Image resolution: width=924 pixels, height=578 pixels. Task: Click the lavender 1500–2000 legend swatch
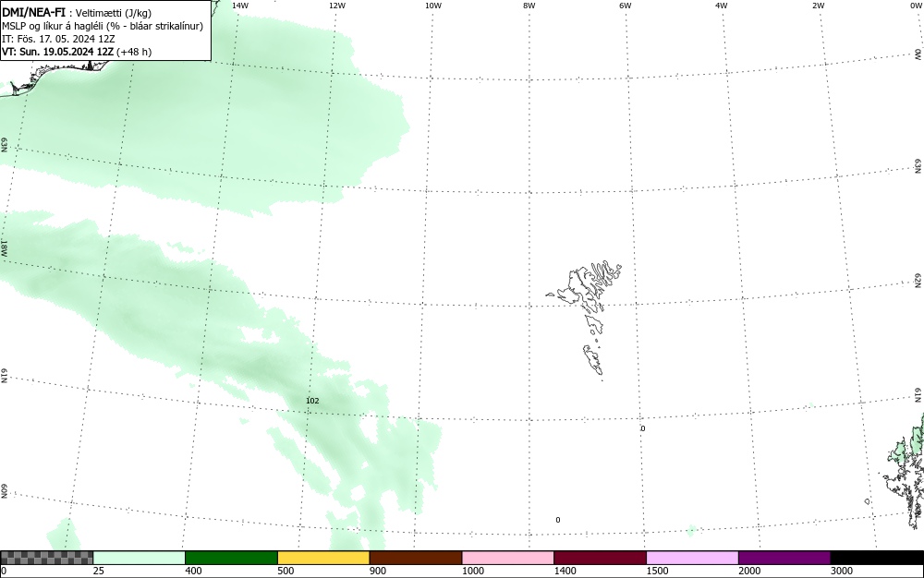click(692, 558)
